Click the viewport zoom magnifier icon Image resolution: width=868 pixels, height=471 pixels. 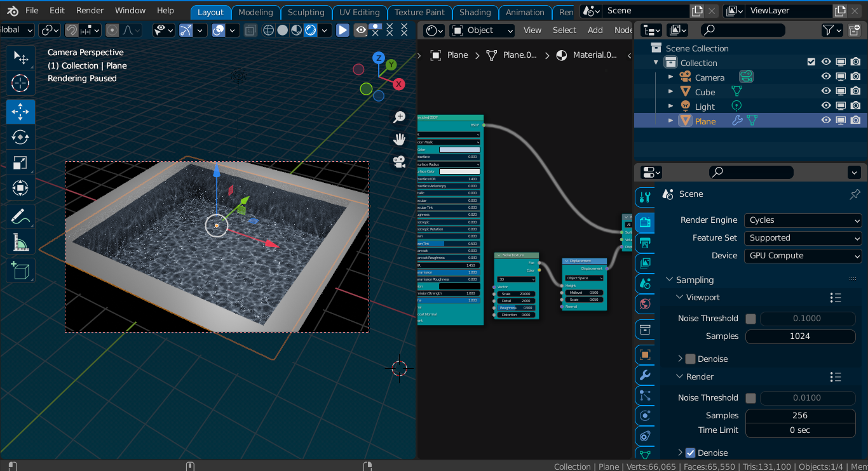tap(399, 117)
